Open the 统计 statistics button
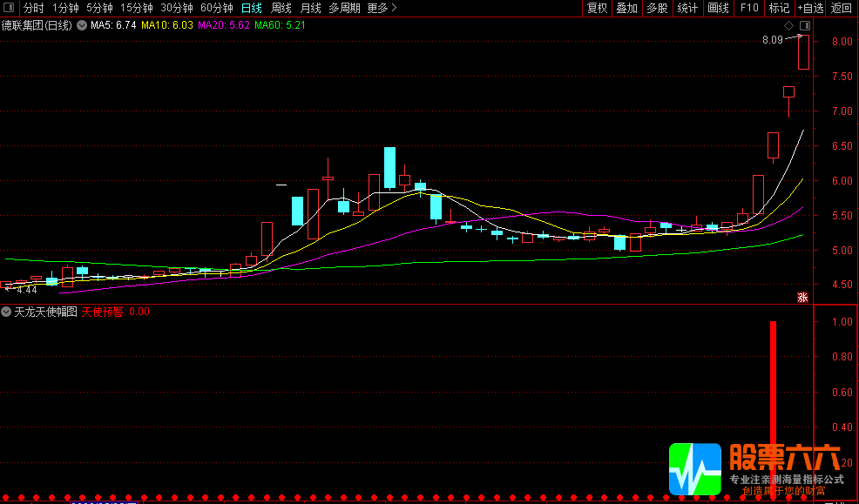The width and height of the screenshot is (859, 504). tap(687, 8)
